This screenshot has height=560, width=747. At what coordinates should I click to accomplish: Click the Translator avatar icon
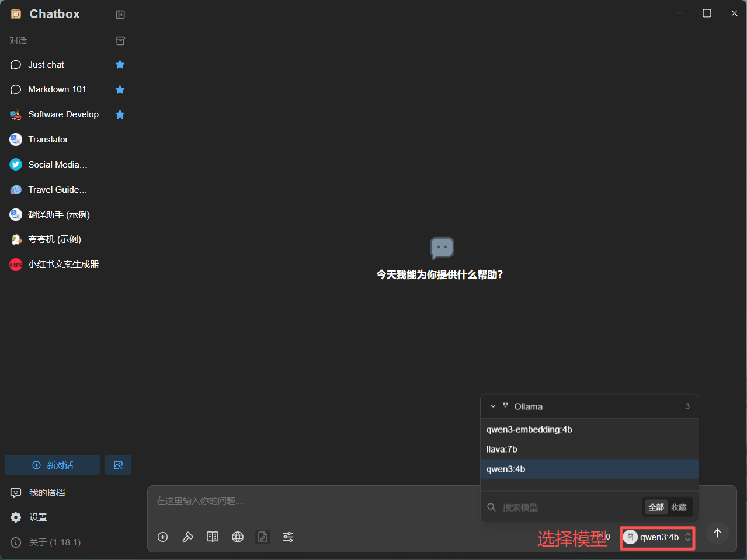pos(16,140)
